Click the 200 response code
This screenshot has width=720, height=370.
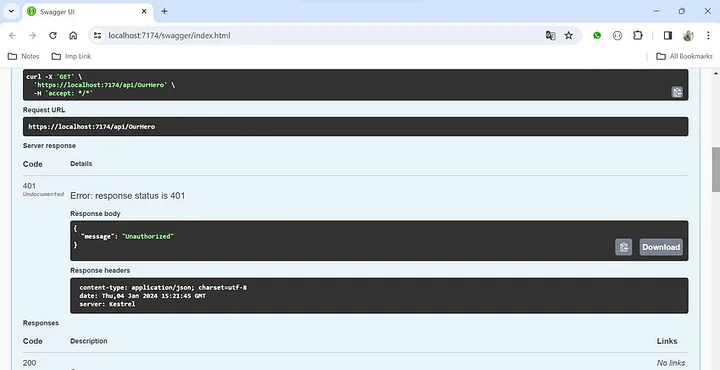29,363
